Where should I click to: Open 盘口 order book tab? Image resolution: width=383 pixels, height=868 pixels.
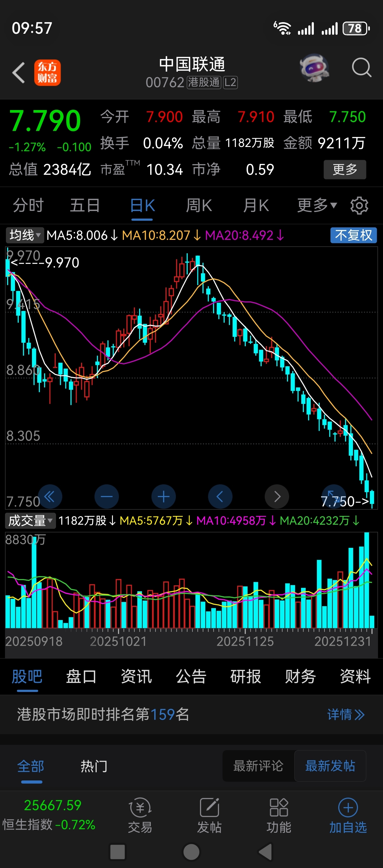pyautogui.click(x=81, y=676)
